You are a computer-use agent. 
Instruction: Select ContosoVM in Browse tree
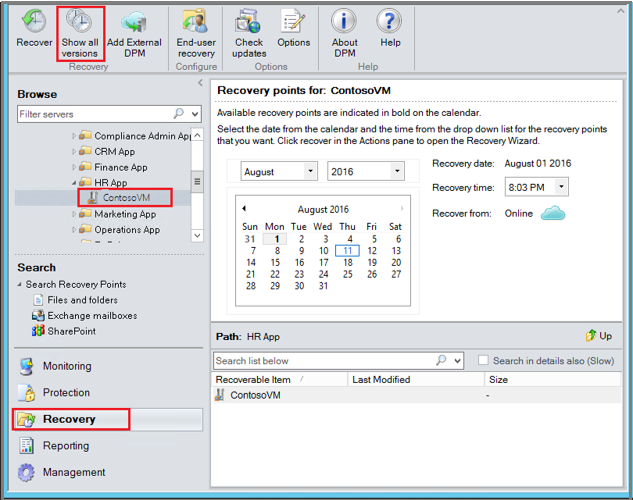pyautogui.click(x=126, y=198)
